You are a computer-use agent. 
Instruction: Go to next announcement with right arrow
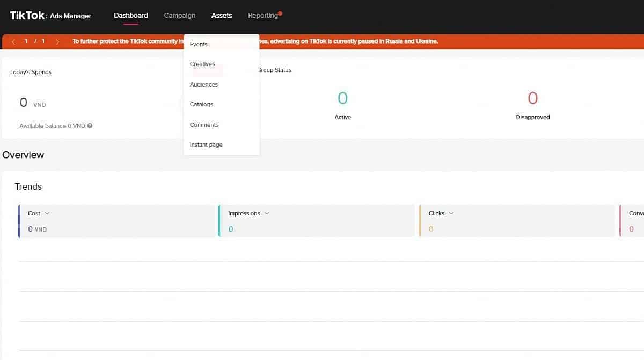pyautogui.click(x=57, y=41)
